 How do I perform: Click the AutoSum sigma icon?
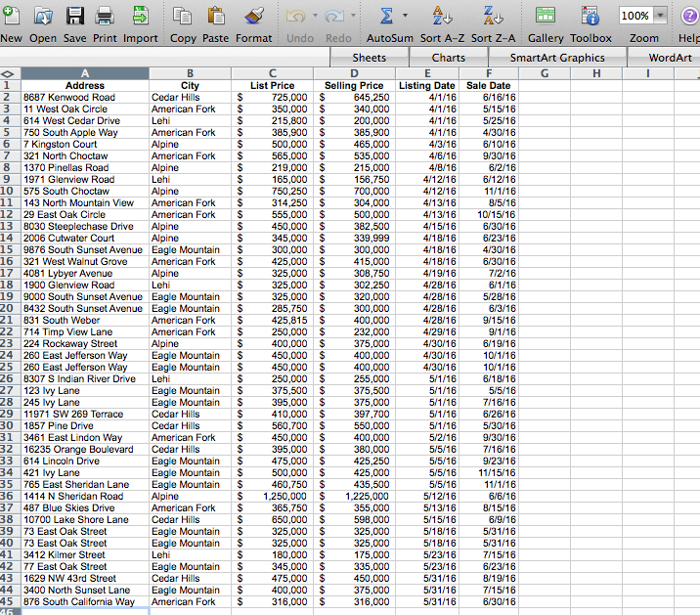386,16
